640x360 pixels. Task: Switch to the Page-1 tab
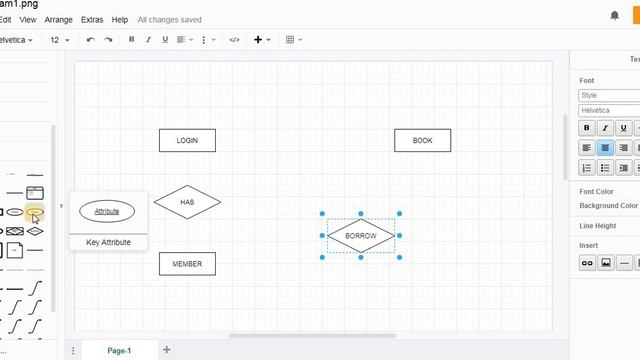click(x=119, y=351)
